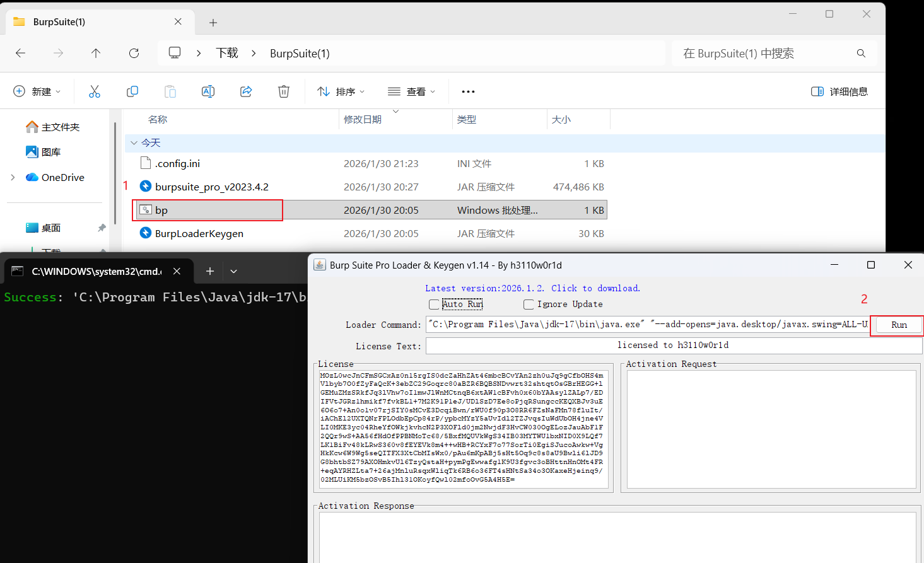Viewport: 924px width, 563px height.
Task: Add a new Explorer tab
Action: (x=213, y=23)
